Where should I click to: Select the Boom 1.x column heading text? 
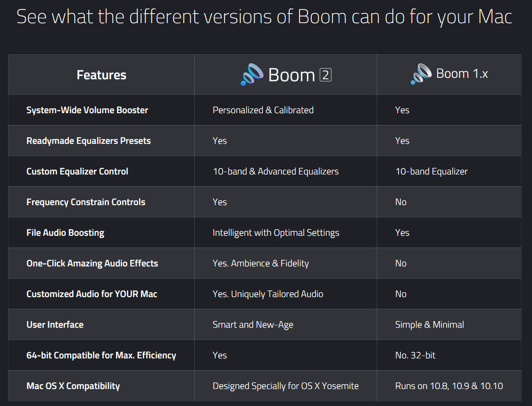[x=462, y=74]
